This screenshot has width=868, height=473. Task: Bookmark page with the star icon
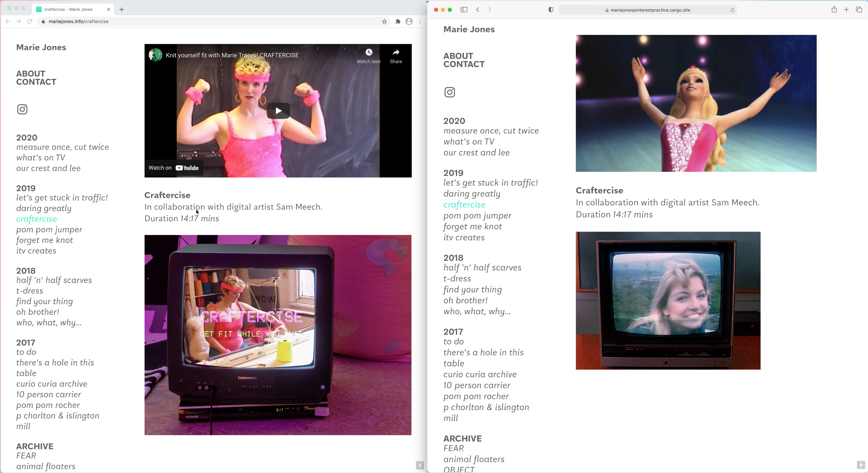[384, 21]
